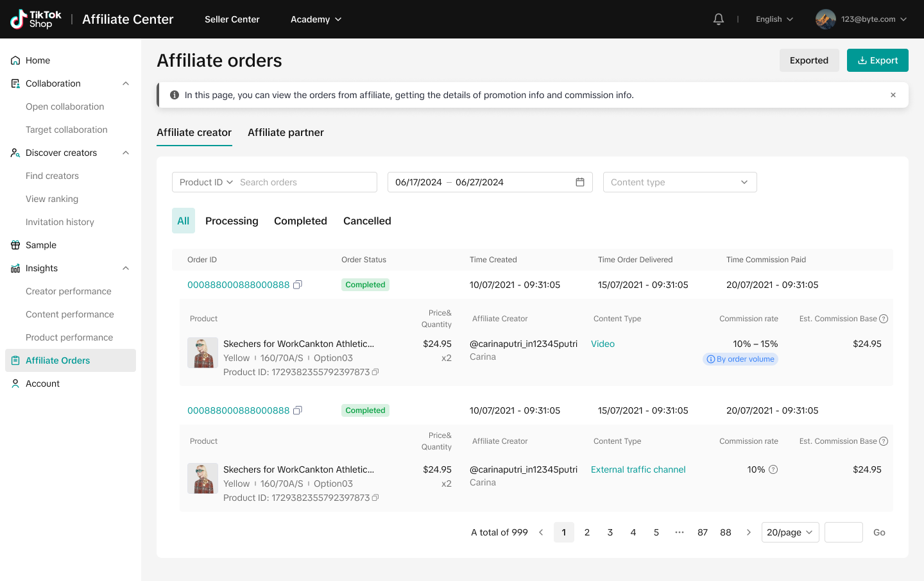Open the Content type dropdown
This screenshot has height=581, width=924.
pyautogui.click(x=680, y=182)
